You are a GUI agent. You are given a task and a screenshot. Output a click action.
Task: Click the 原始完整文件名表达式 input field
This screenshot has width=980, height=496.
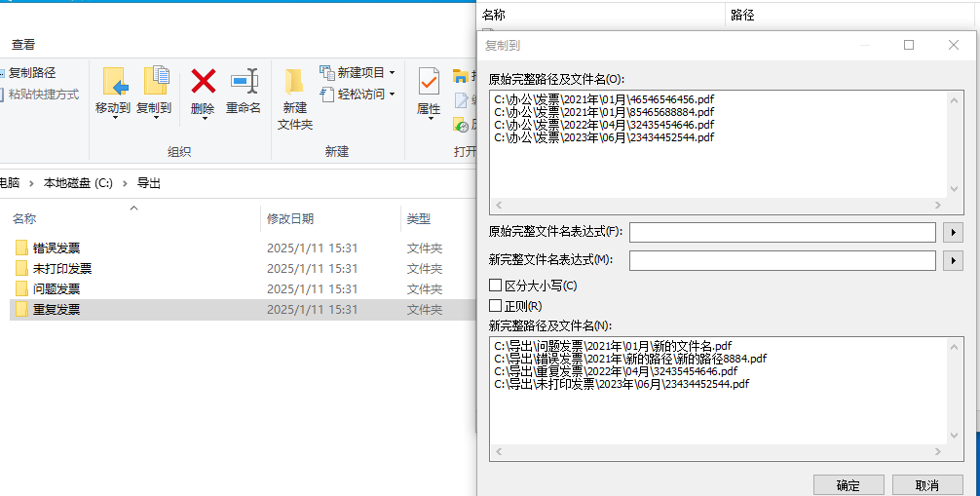782,232
